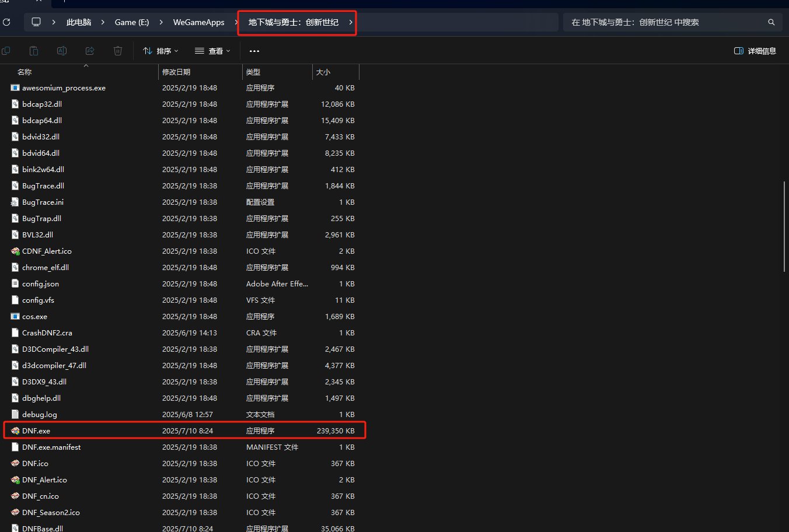Select the file BugTrace.dll

[x=43, y=185]
